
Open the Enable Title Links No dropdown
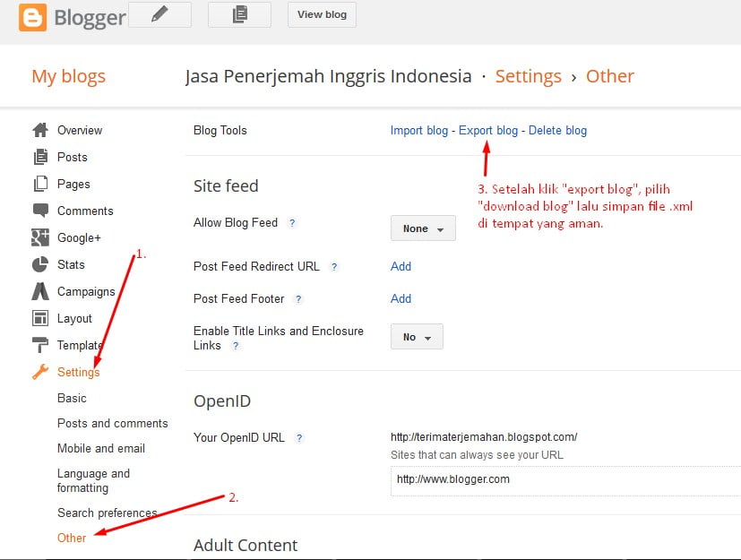pyautogui.click(x=417, y=337)
